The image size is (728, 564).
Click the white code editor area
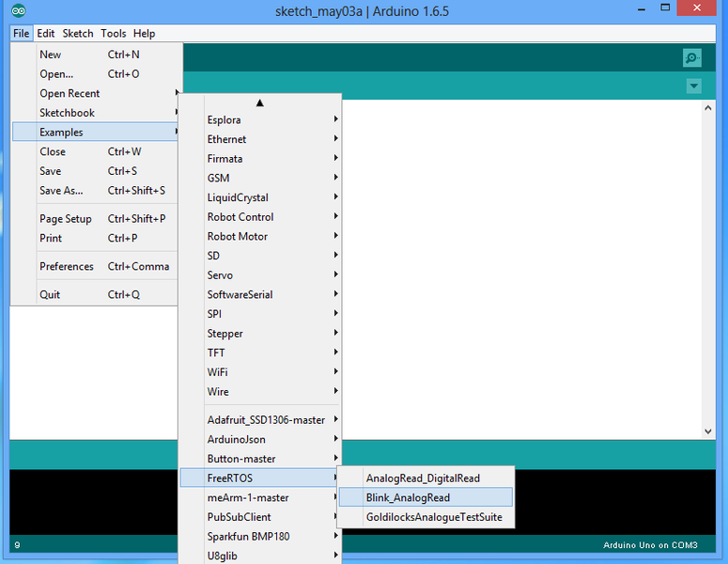(x=520, y=270)
